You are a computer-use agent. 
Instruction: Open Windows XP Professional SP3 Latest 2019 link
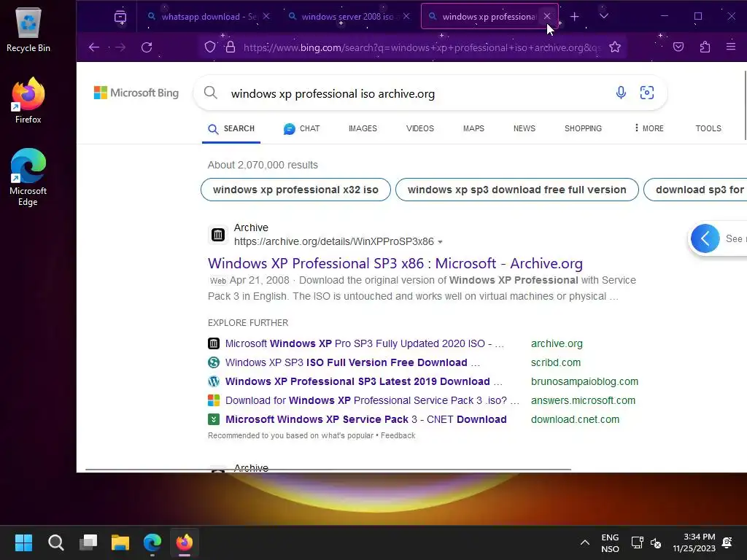tap(364, 382)
